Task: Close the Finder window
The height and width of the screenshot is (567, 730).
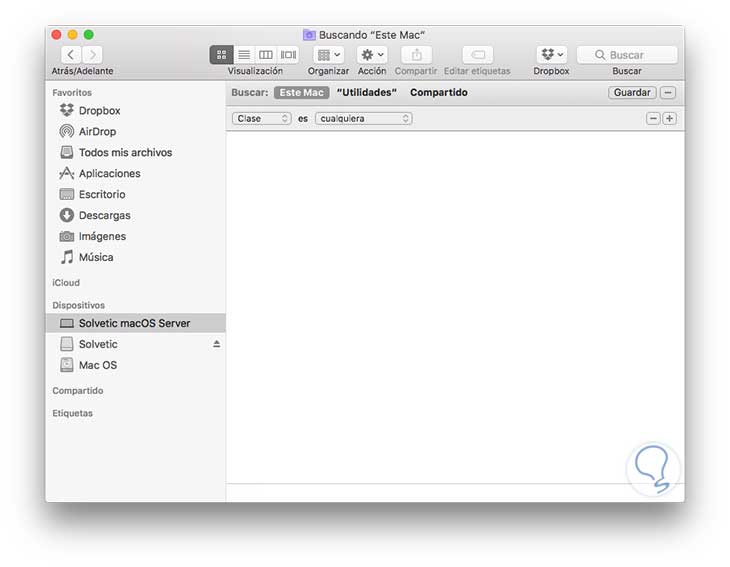Action: [x=56, y=35]
